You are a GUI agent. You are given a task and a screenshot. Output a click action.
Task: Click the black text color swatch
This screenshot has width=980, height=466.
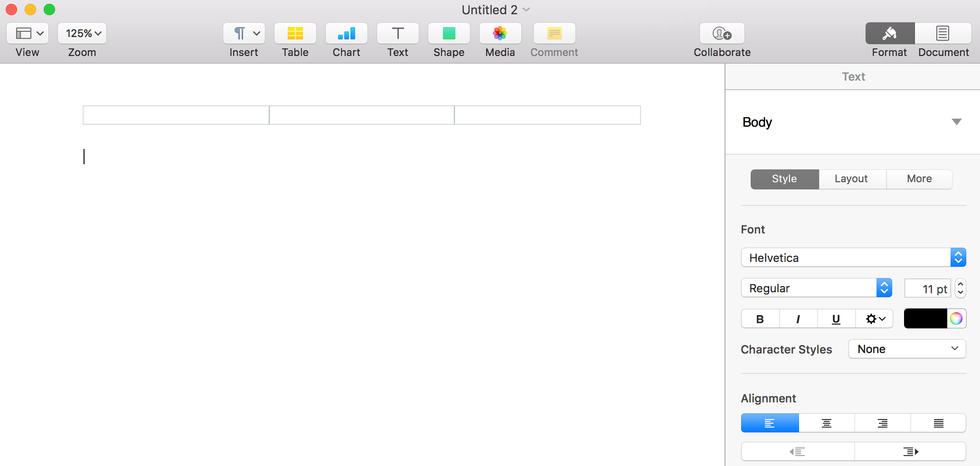pyautogui.click(x=925, y=319)
